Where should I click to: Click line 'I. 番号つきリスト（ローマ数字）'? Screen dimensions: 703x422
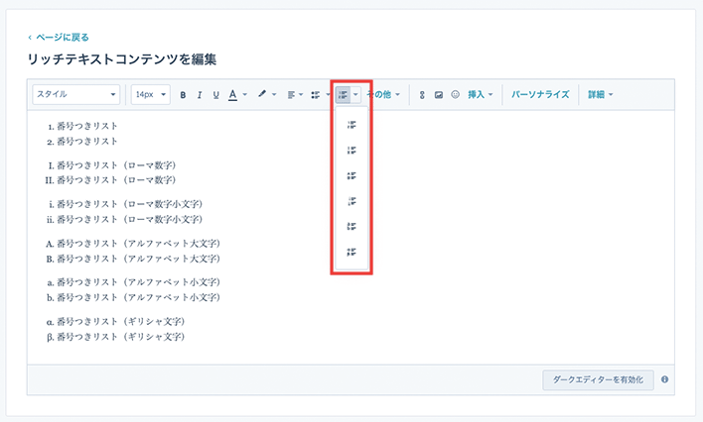pos(112,165)
